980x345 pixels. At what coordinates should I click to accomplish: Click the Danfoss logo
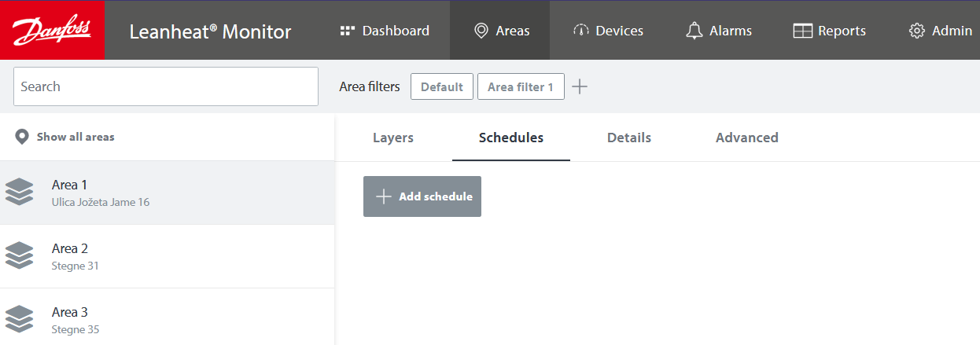pos(52,31)
